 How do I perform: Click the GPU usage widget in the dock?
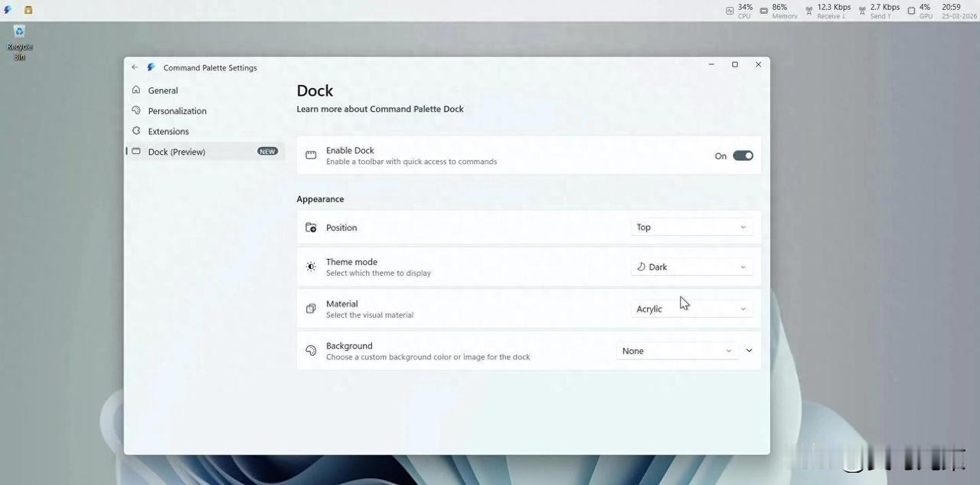pyautogui.click(x=920, y=11)
